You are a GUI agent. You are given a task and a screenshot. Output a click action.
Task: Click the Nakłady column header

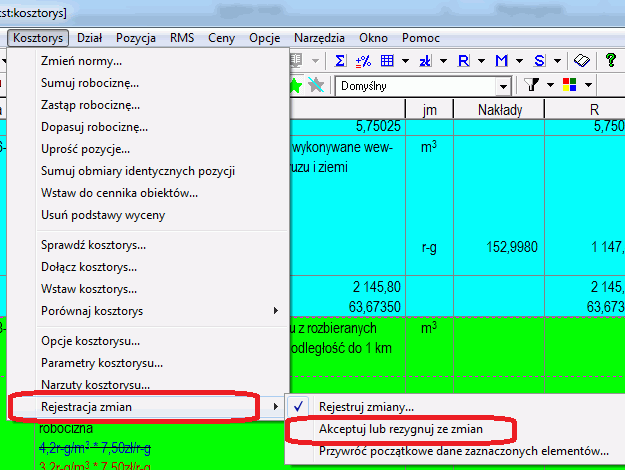click(x=503, y=108)
